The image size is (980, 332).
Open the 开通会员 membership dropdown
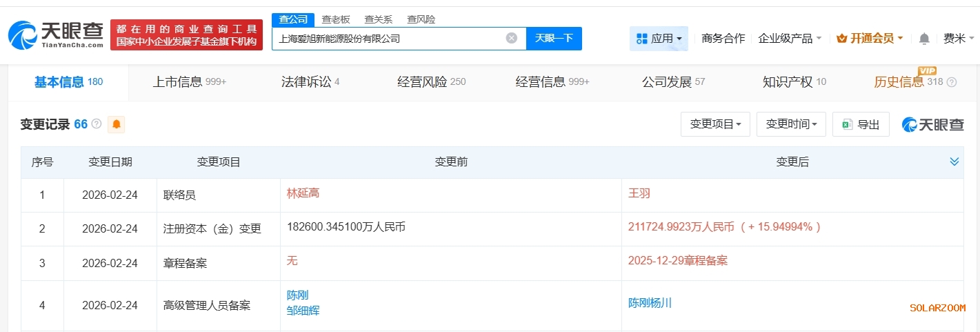(870, 39)
